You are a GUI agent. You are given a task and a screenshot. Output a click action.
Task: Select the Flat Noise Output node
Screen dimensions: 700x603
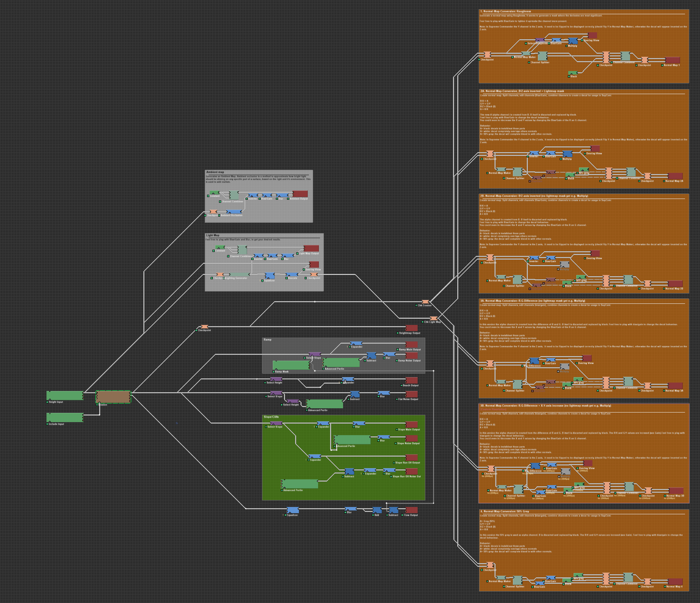click(412, 394)
